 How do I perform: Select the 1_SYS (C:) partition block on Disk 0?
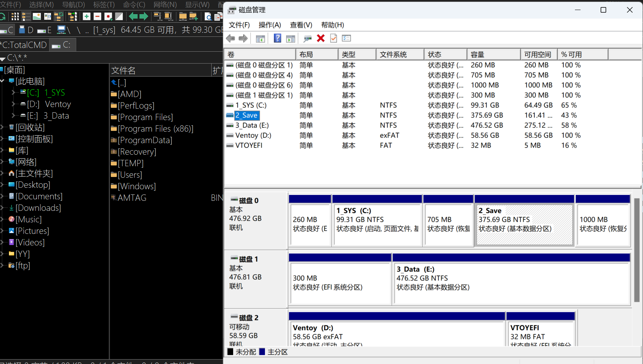point(377,220)
